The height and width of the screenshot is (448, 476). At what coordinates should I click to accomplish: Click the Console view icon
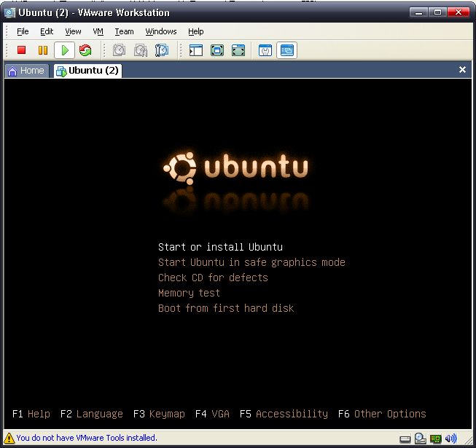click(287, 50)
